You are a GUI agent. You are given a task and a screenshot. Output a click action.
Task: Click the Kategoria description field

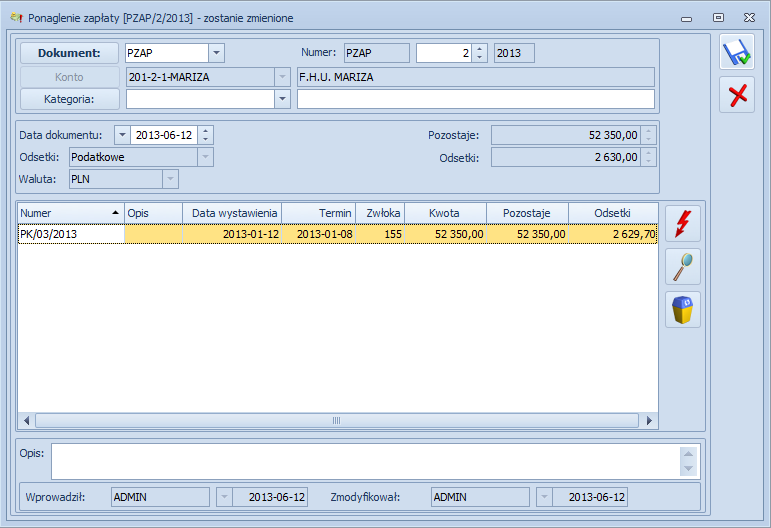click(475, 99)
